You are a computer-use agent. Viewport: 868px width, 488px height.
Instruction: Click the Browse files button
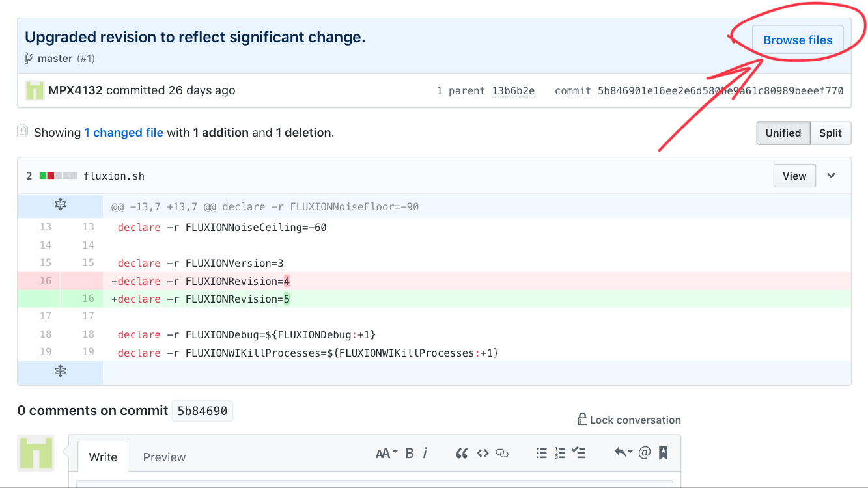(798, 40)
